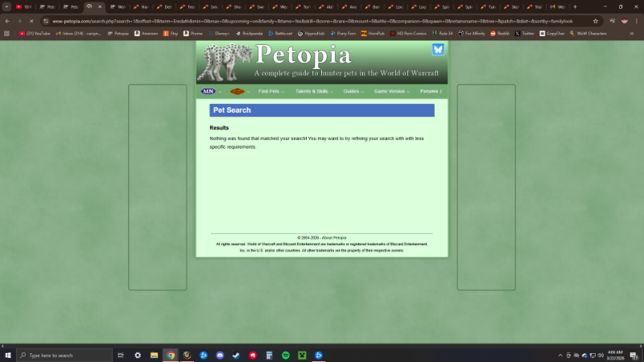Click the orange expansion logo beside MN
Screen dimensions: 644x362
pyautogui.click(x=237, y=92)
